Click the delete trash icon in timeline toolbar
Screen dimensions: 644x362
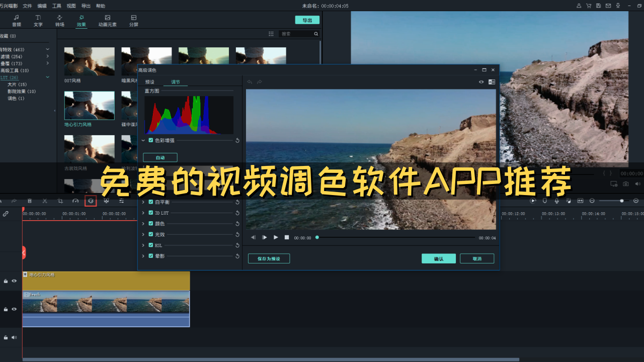[x=30, y=201]
